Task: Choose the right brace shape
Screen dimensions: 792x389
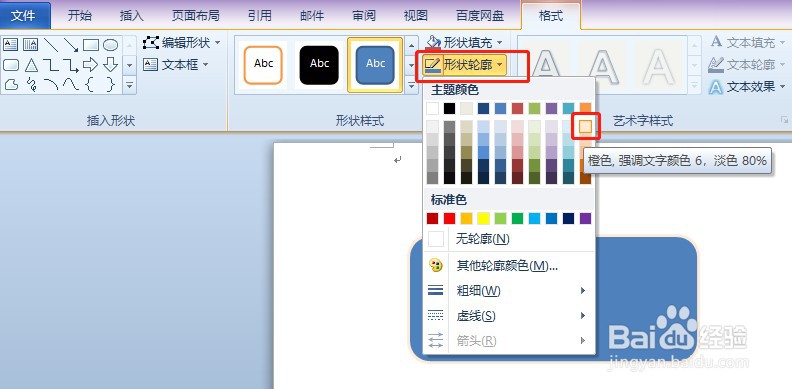Action: click(x=111, y=84)
